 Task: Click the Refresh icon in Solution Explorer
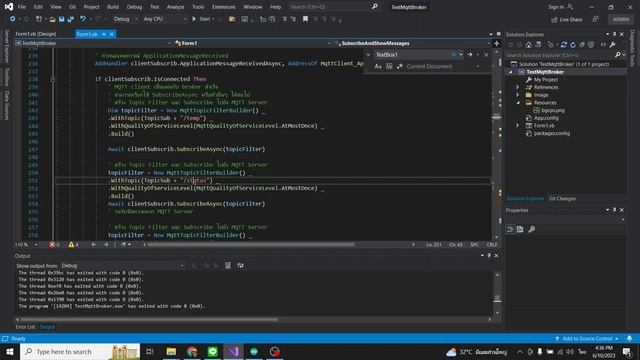[x=573, y=45]
